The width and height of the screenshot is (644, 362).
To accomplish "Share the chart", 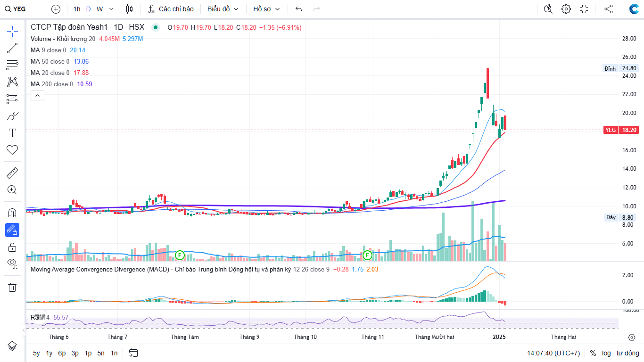I will (x=609, y=9).
